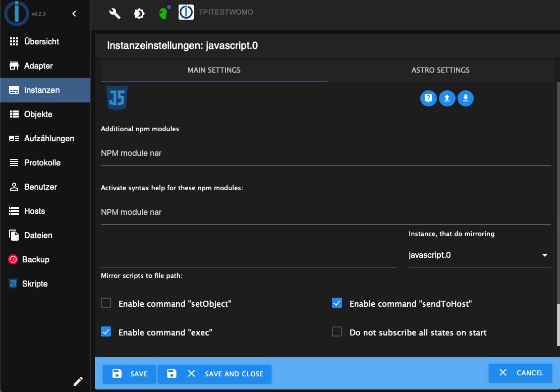Click the Instanzeinstellungen: javascript.0 title
Screen dimensions: 560x392
pyautogui.click(x=183, y=46)
